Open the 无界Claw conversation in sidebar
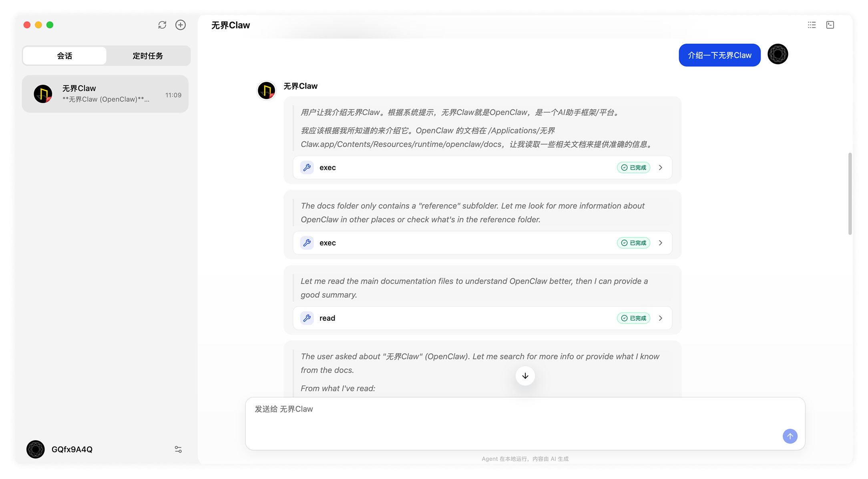868x479 pixels. 105,94
